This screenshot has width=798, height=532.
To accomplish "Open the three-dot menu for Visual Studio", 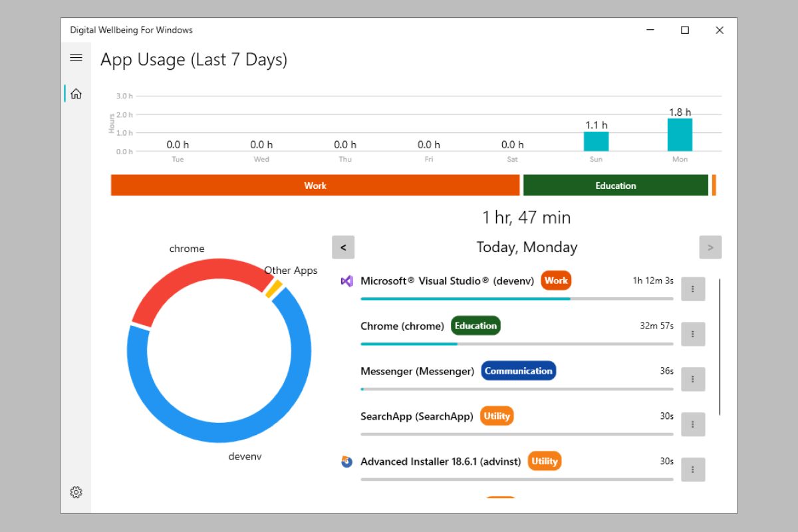I will tap(693, 289).
